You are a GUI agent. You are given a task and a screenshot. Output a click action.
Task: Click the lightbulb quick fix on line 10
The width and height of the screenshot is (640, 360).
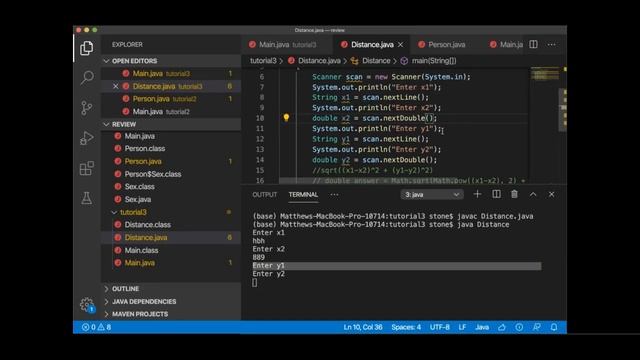[x=286, y=118]
